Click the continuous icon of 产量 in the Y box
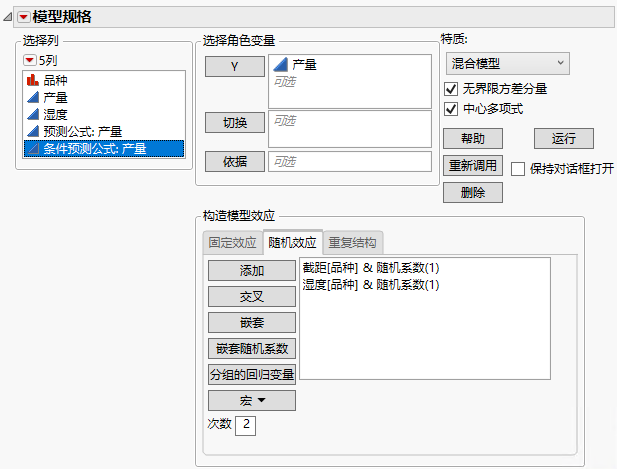The image size is (617, 469). pos(281,65)
